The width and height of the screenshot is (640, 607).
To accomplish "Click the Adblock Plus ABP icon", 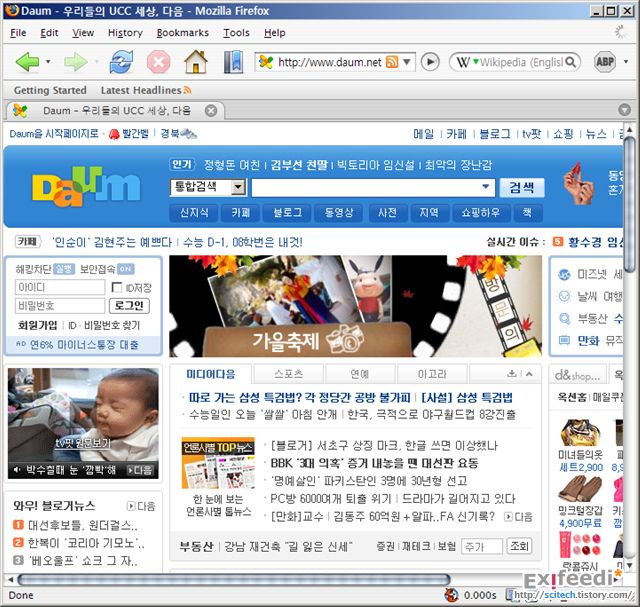I will tap(605, 62).
